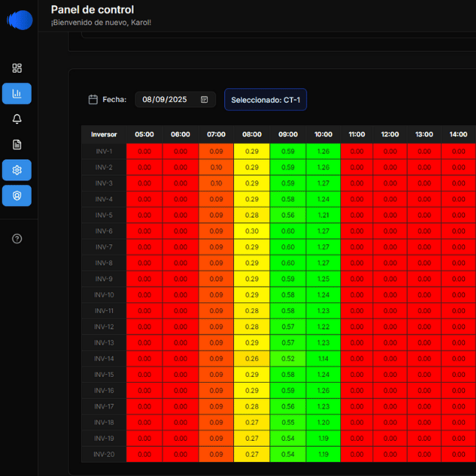The image size is (476, 476).
Task: Select the INV-10 row label
Action: 104,295
